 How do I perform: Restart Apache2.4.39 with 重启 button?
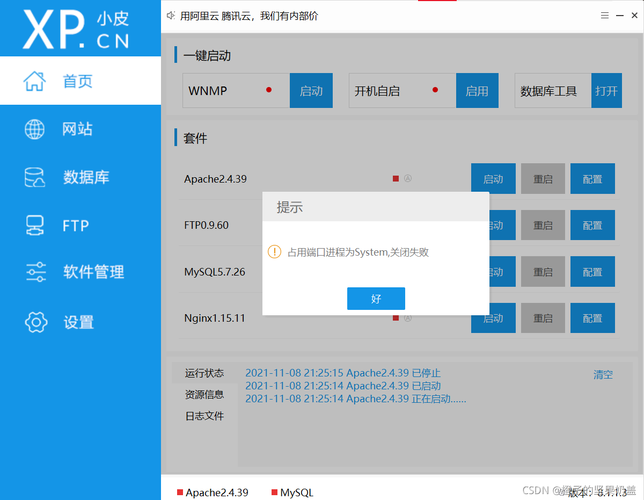tap(543, 178)
